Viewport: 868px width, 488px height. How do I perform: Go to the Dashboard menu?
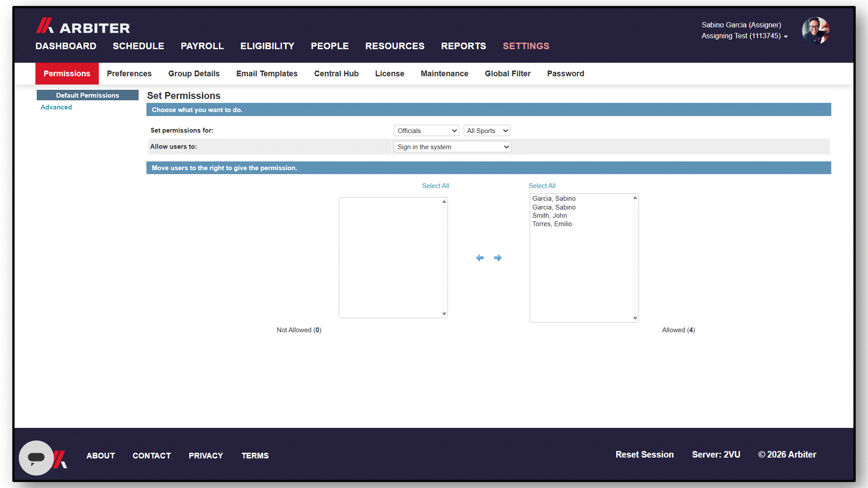tap(66, 46)
